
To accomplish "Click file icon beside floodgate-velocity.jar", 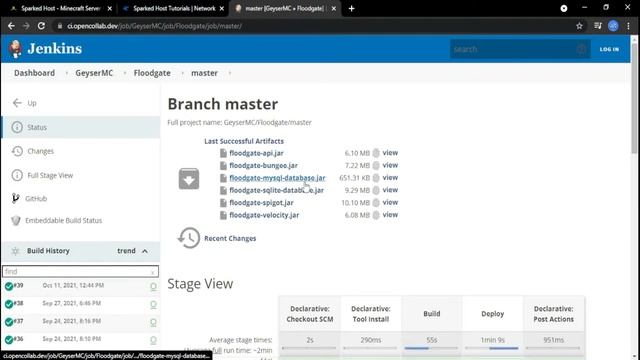I will click(x=223, y=215).
